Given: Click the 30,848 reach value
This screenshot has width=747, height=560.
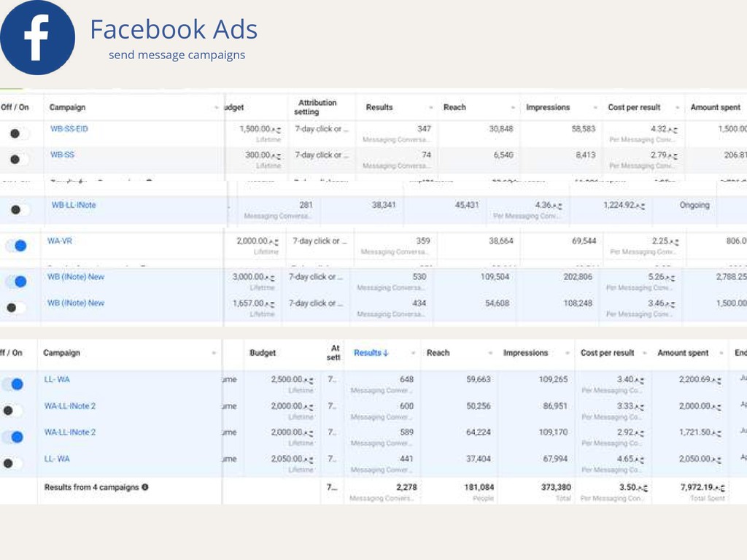Looking at the screenshot, I should (501, 128).
